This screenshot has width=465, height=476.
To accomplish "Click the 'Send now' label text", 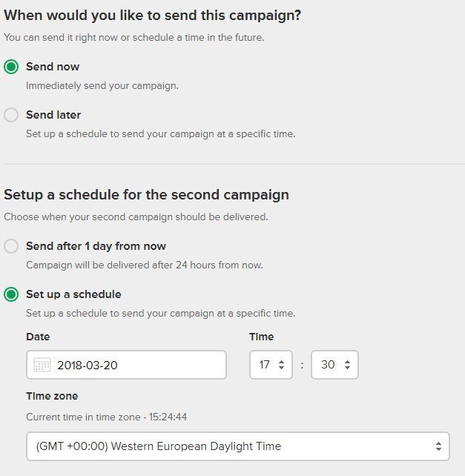I will pyautogui.click(x=53, y=67).
